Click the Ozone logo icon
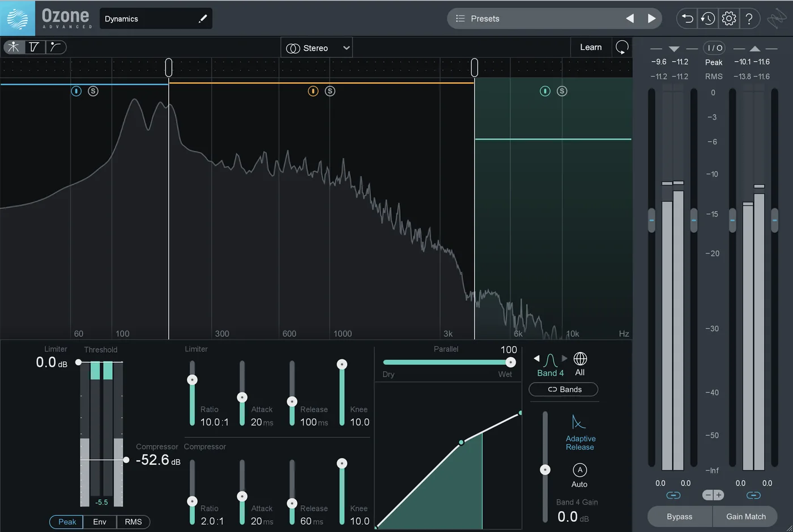The image size is (793, 532). pos(18,18)
